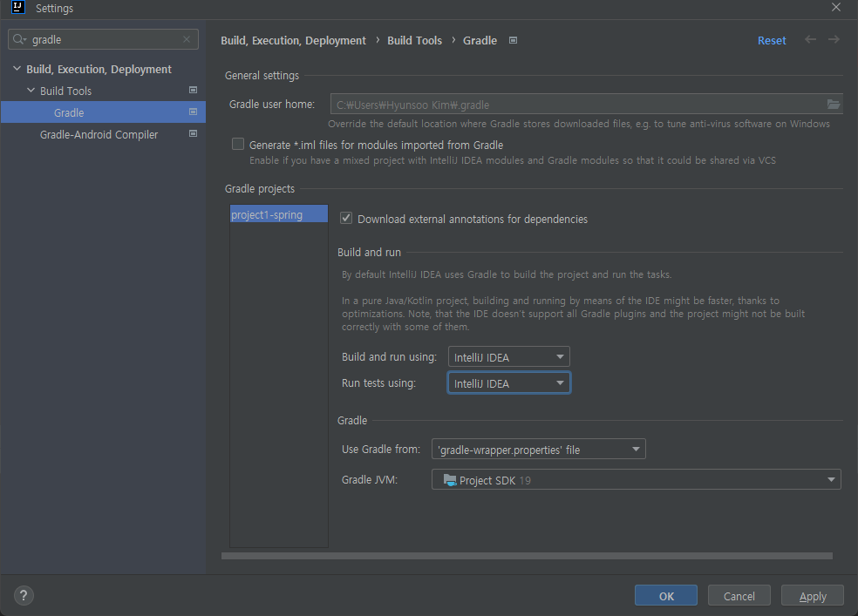858x616 pixels.
Task: Open help with question mark button
Action: pos(24,595)
